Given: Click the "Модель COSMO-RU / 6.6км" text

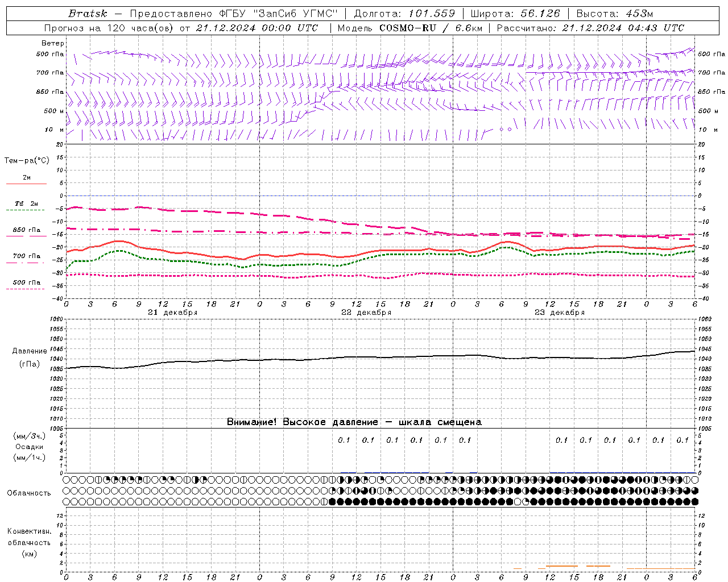Looking at the screenshot, I should 409,28.
